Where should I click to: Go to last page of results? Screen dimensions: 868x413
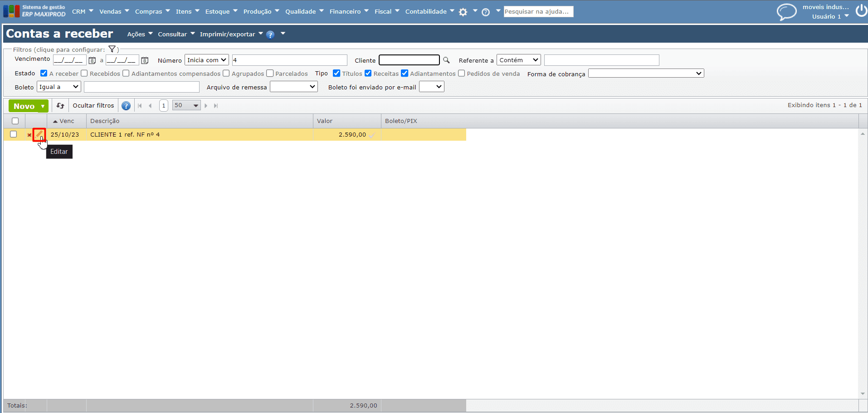click(216, 106)
